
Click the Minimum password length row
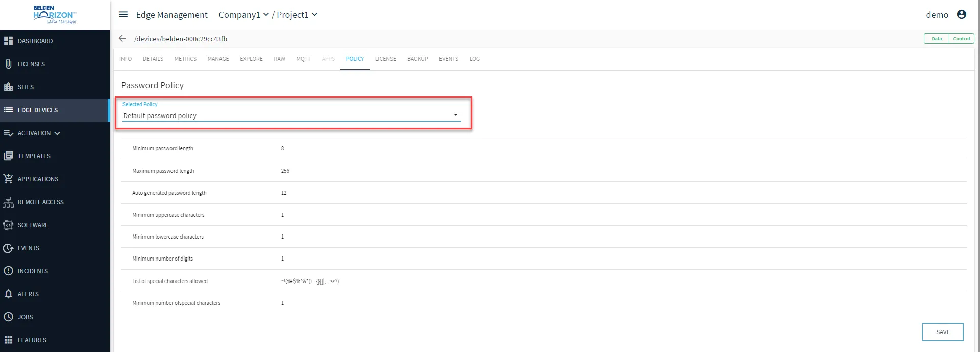coord(544,148)
